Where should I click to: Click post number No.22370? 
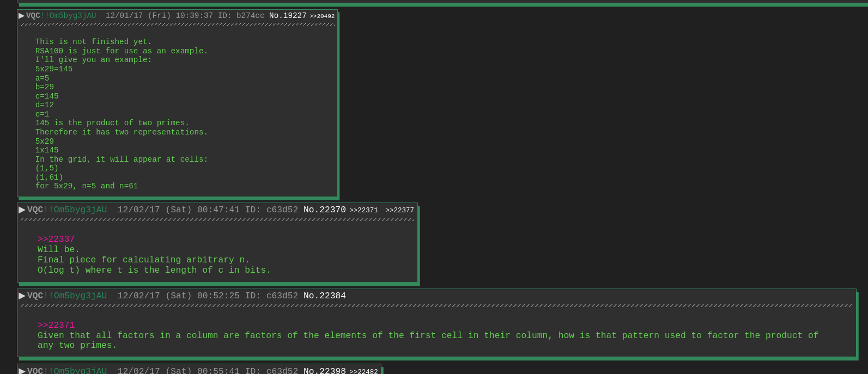(x=325, y=210)
